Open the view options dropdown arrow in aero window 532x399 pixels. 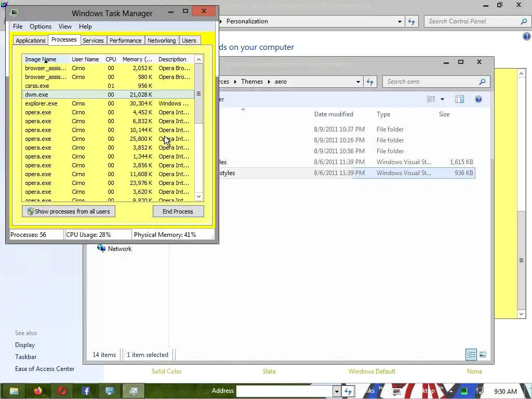point(442,99)
